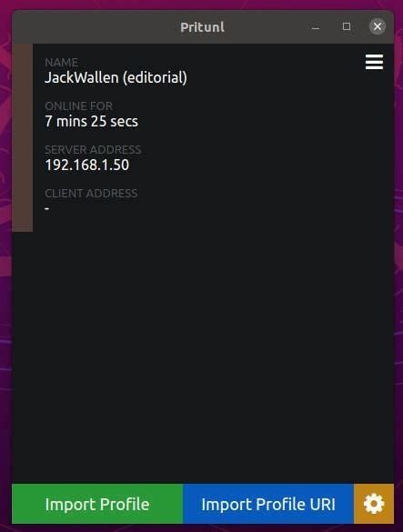403x532 pixels.
Task: Open the hamburger menu for the profile
Action: tap(374, 62)
